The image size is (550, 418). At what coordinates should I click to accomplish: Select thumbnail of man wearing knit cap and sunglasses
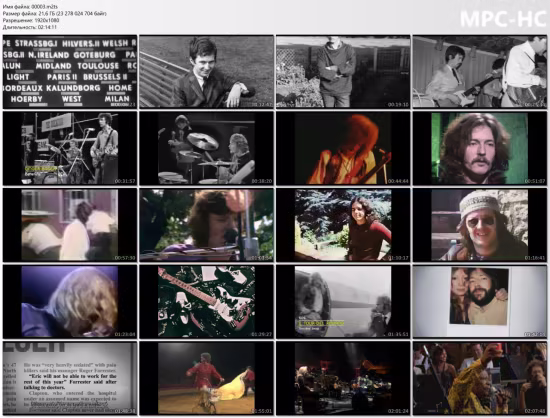tap(479, 225)
